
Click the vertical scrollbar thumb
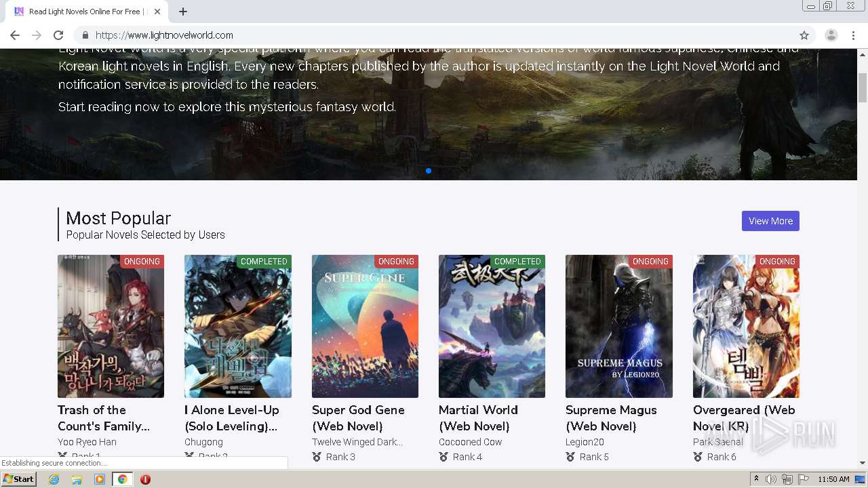[863, 87]
